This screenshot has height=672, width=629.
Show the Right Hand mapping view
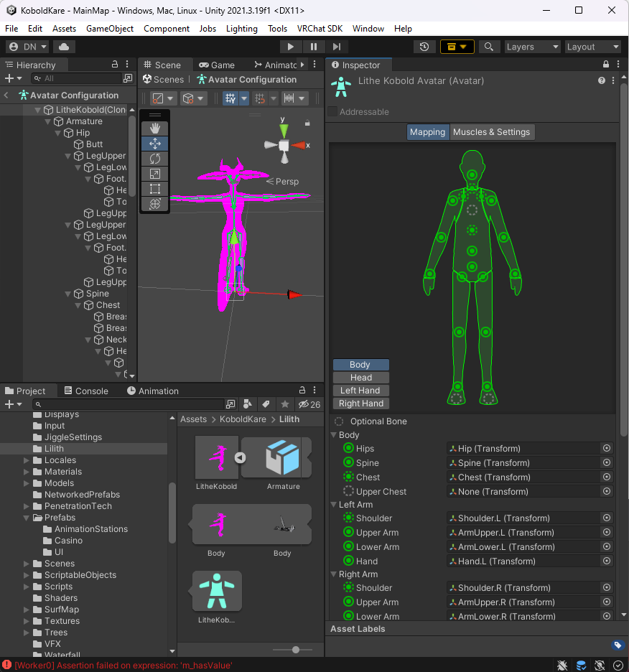pyautogui.click(x=361, y=403)
